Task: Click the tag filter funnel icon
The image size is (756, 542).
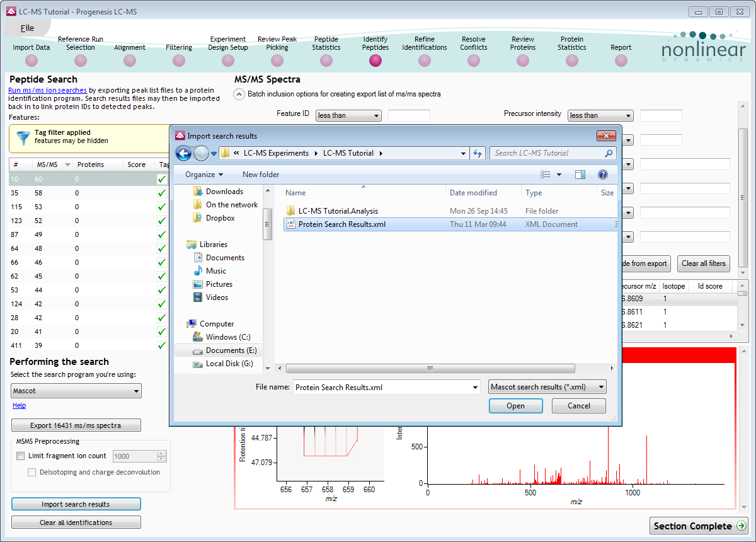Action: pos(23,137)
